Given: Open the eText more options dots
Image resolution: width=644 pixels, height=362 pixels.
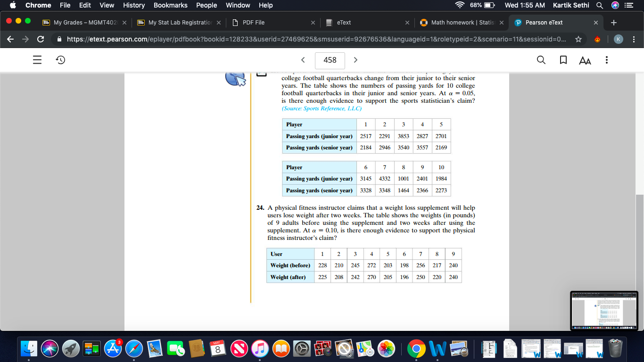Looking at the screenshot, I should [607, 60].
